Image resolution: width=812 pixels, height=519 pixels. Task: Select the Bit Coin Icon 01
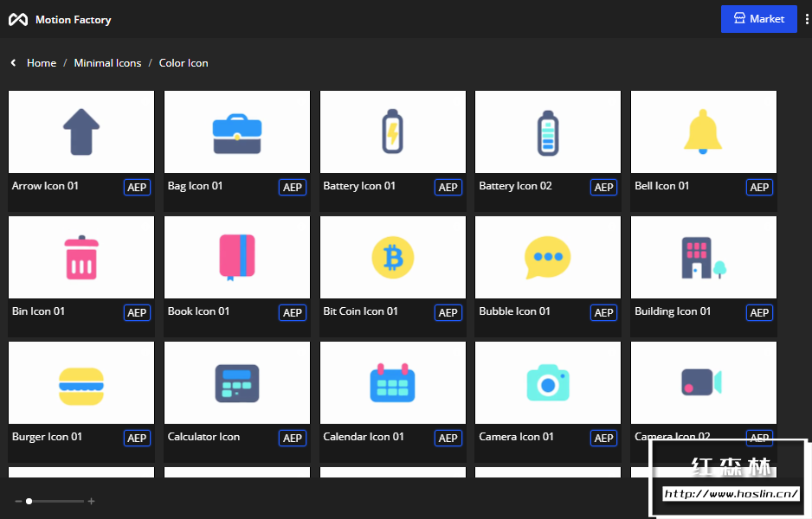coord(393,257)
